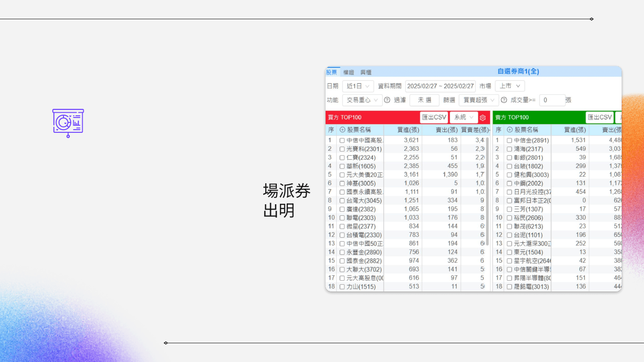Click the purple presentation chart icon
The height and width of the screenshot is (362, 644).
[68, 123]
